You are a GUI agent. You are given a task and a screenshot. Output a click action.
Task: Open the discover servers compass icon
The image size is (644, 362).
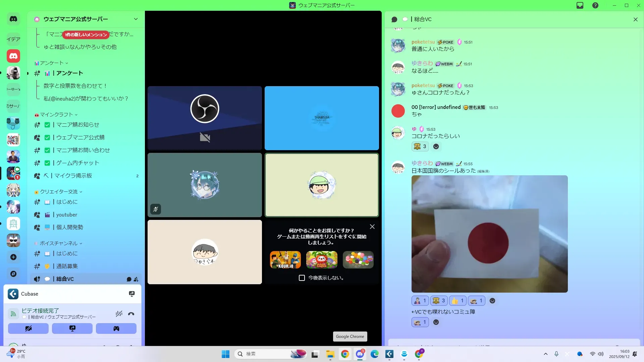tap(13, 274)
